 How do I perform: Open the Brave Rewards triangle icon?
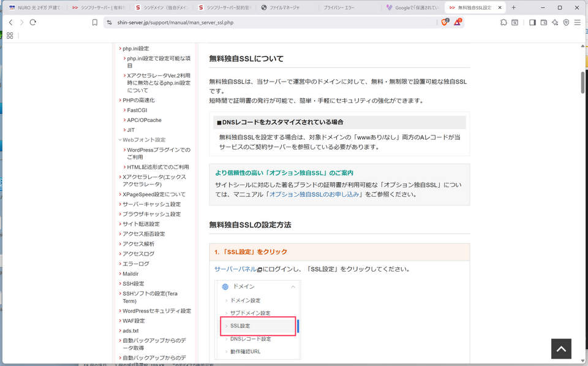click(458, 22)
